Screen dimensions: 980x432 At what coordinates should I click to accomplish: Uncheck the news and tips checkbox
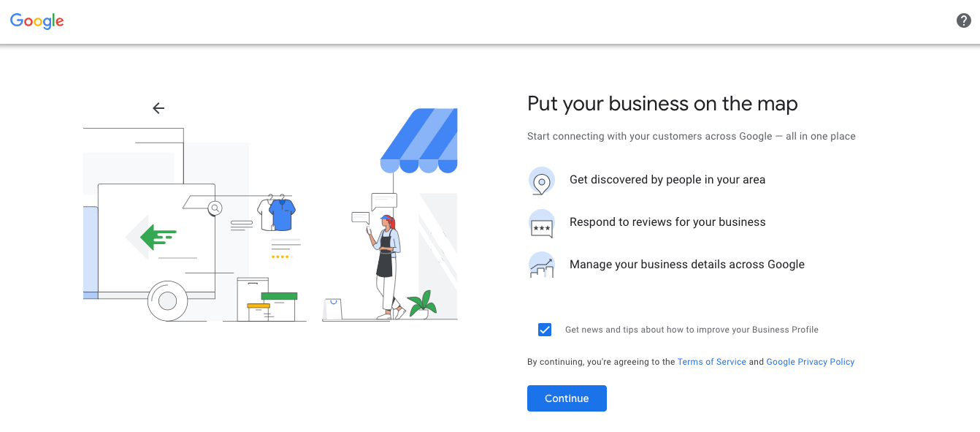point(545,330)
